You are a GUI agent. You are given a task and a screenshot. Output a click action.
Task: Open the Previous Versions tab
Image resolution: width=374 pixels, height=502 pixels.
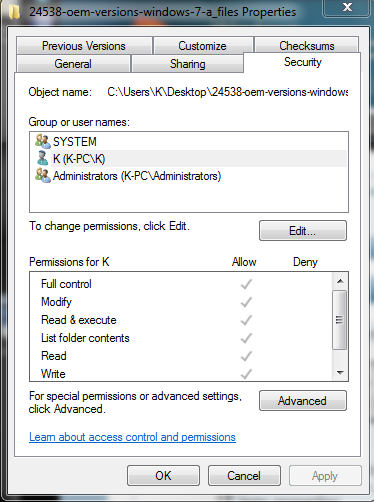pos(84,46)
